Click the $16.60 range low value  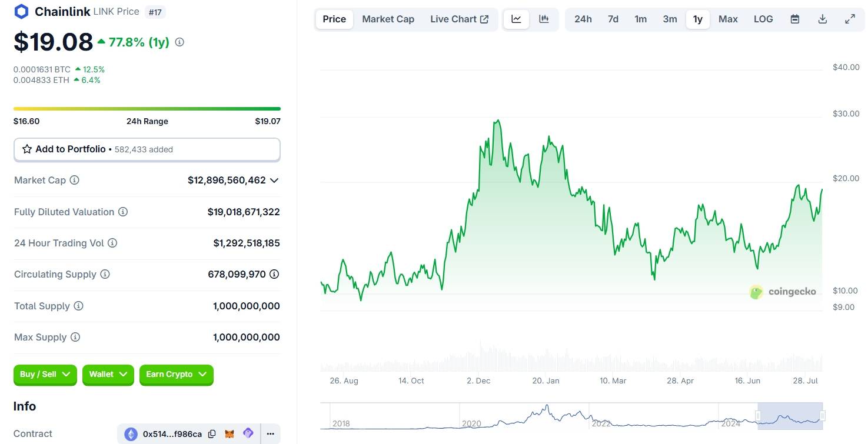26,121
